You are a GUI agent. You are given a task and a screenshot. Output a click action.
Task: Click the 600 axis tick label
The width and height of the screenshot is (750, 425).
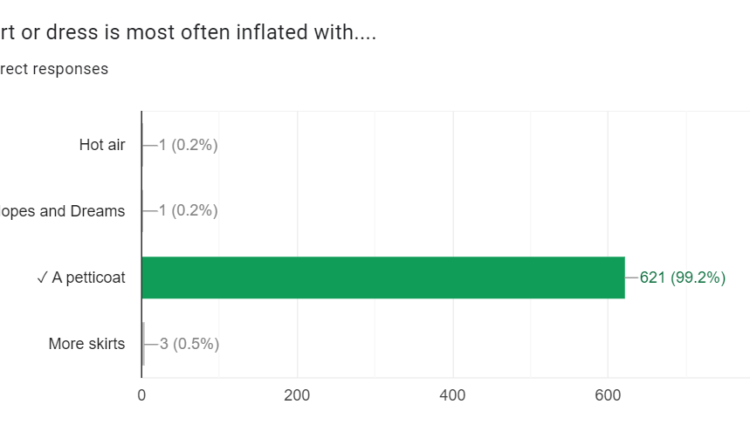pos(609,394)
